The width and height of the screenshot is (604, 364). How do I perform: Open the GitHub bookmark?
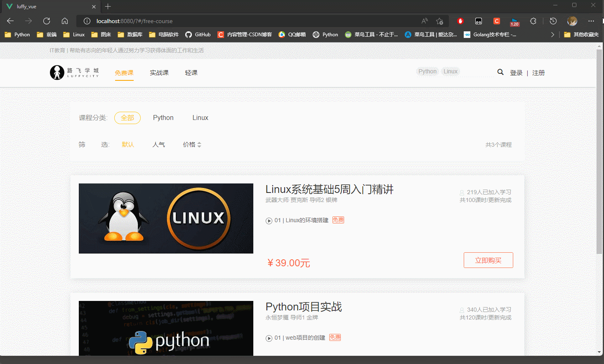[198, 35]
